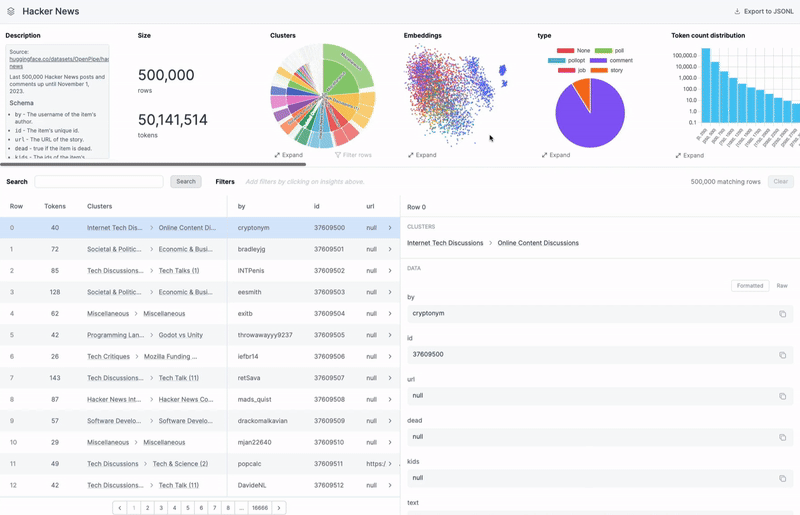Copy the kids field value
This screenshot has width=800, height=515.
click(782, 479)
